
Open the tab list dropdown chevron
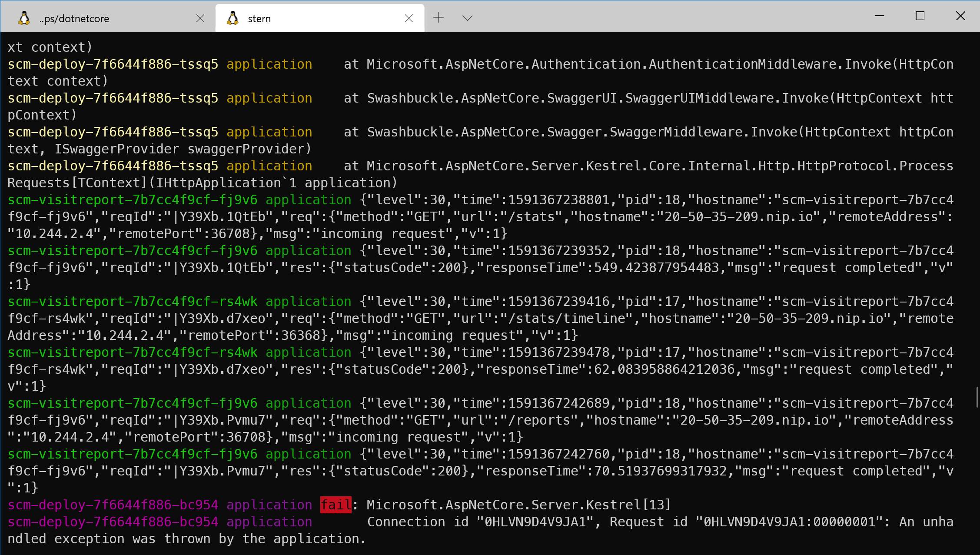pos(467,18)
